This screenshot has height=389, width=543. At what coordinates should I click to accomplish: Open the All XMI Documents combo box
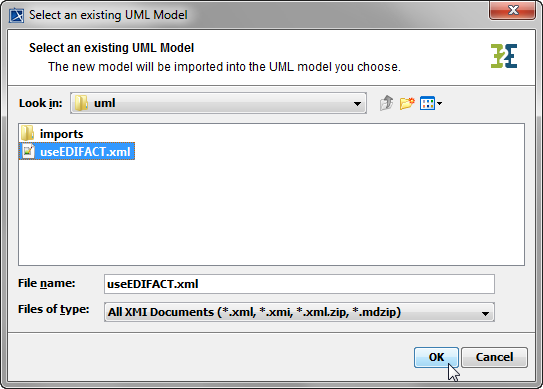(x=299, y=312)
